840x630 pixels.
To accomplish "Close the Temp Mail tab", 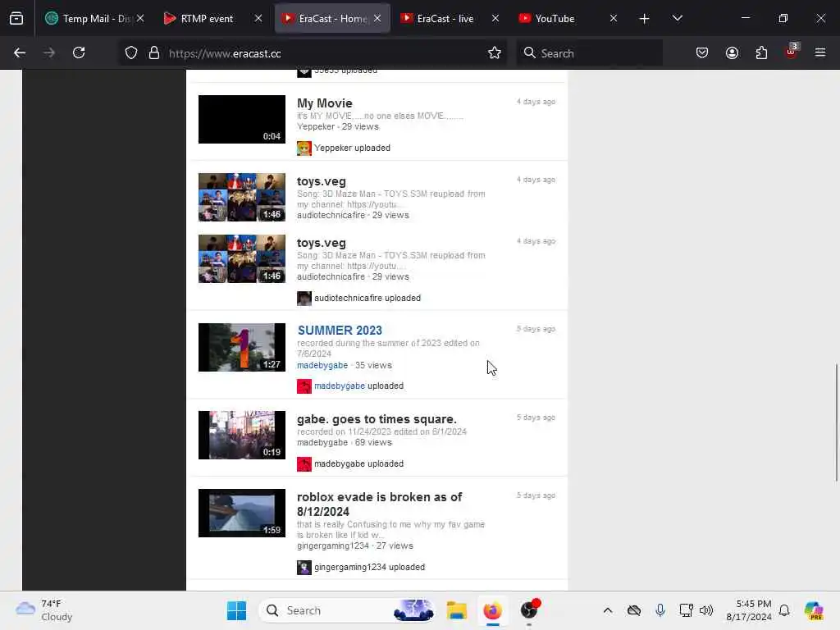I will pos(140,19).
